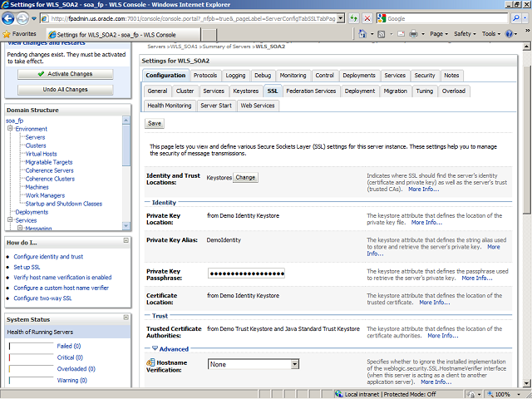The height and width of the screenshot is (399, 532).
Task: Collapse the Environment tree node
Action: point(9,129)
